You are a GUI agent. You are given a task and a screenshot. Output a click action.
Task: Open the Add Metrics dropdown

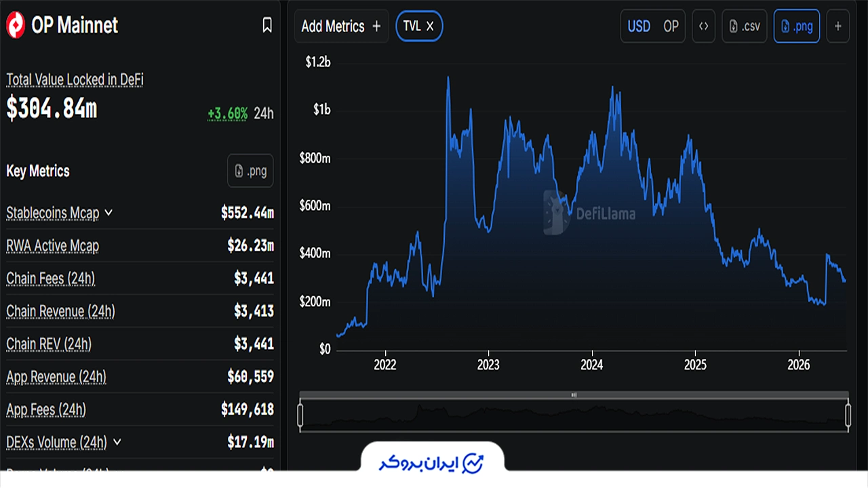coord(341,26)
